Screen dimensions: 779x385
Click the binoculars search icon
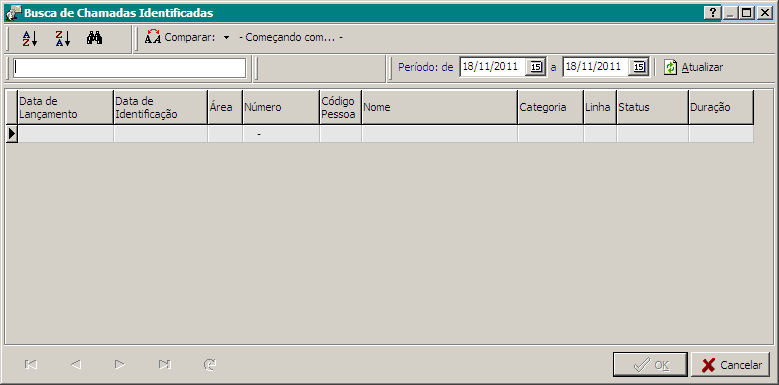point(94,38)
